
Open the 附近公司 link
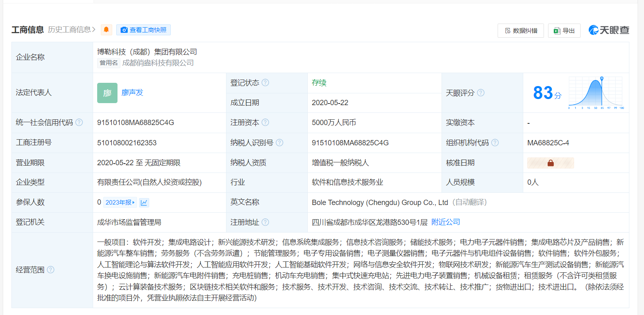446,222
